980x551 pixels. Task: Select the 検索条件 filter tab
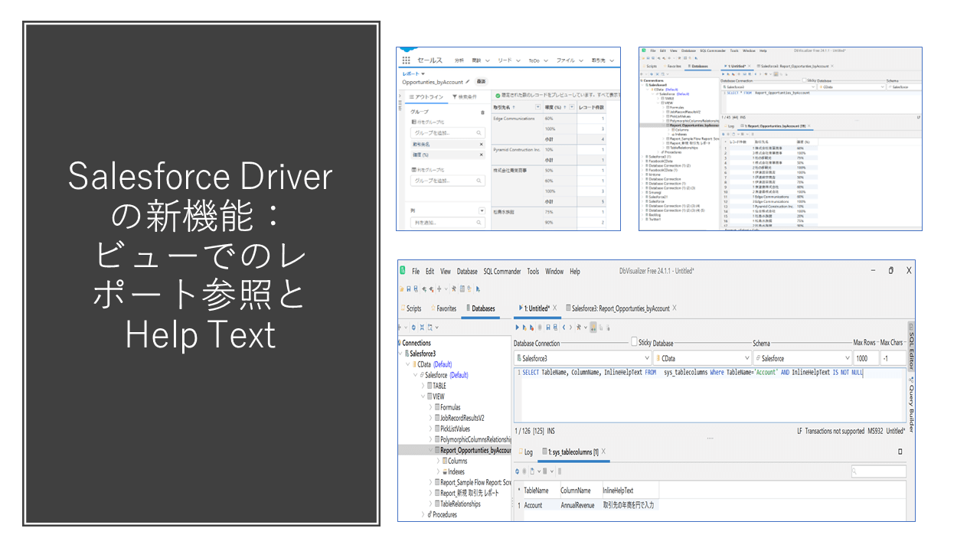coord(465,96)
